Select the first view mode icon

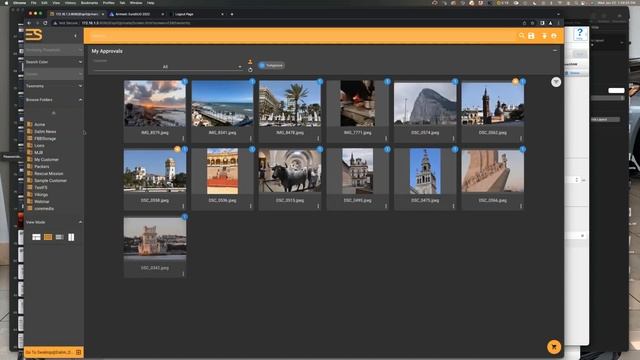tap(36, 237)
